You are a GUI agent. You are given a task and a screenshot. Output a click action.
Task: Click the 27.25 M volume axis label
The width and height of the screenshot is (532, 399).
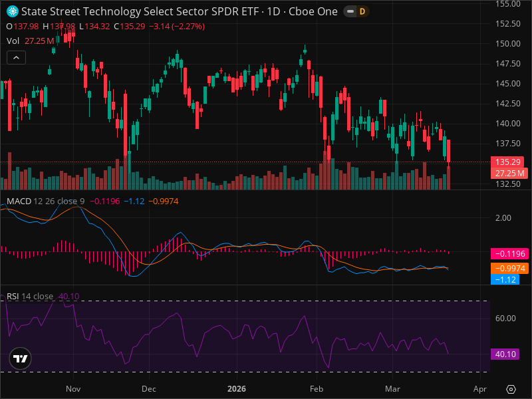pyautogui.click(x=509, y=174)
